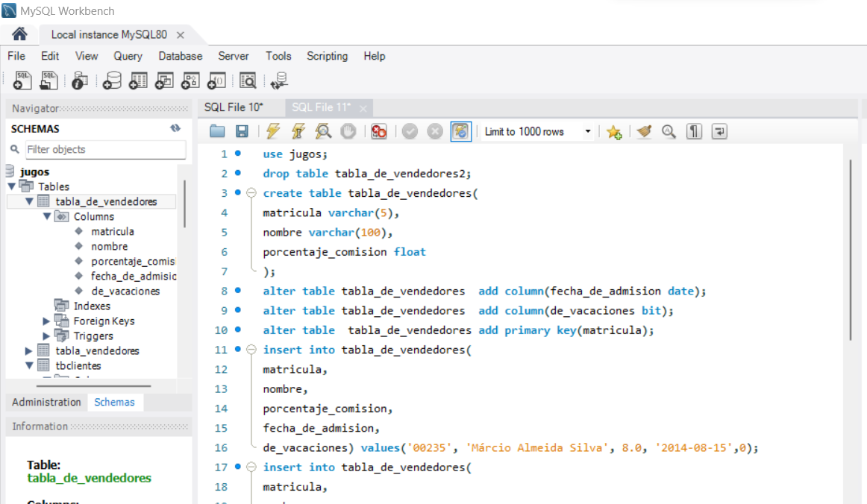Close the SQL File 11 tab
The image size is (867, 504).
pyautogui.click(x=363, y=108)
